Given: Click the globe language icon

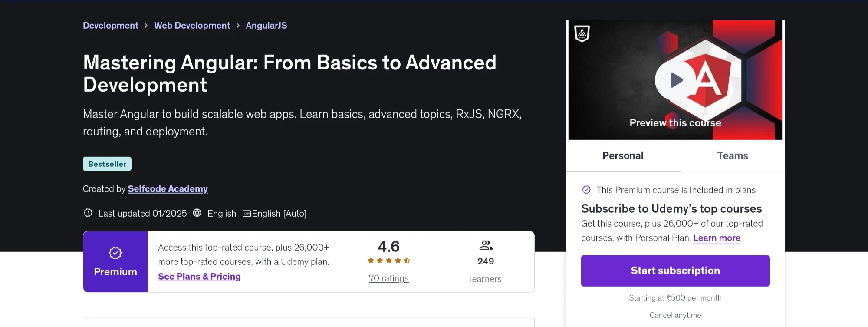Looking at the screenshot, I should (x=197, y=213).
